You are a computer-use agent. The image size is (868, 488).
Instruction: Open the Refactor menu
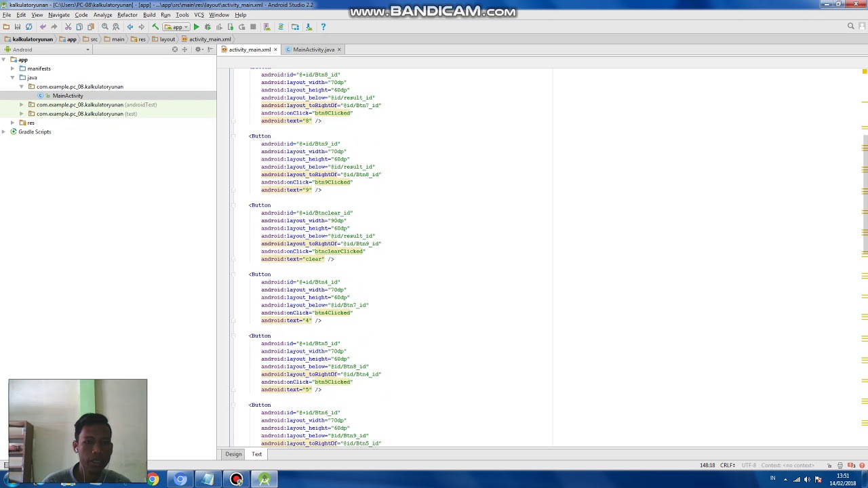127,15
